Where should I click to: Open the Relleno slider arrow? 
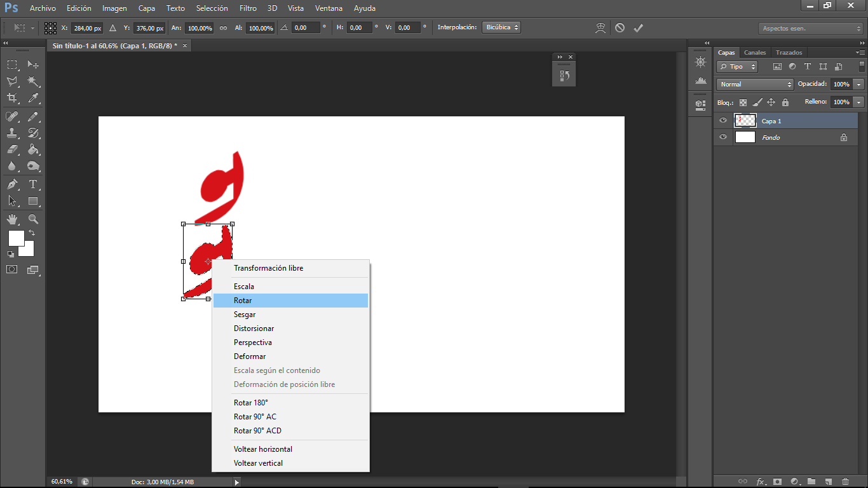859,102
